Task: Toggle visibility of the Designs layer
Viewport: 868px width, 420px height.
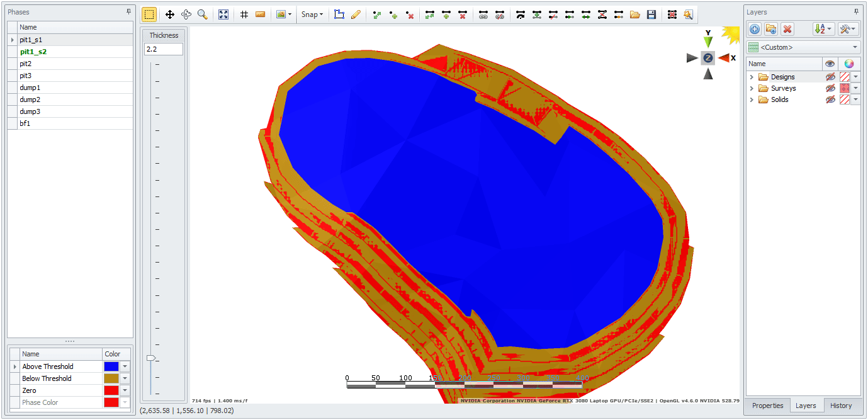Action: (x=830, y=77)
